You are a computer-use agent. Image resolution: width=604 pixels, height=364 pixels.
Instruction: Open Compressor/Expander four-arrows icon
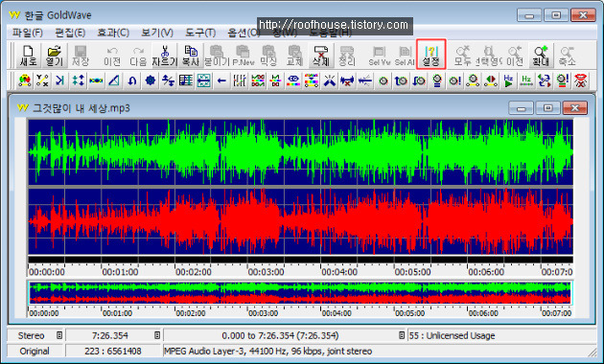point(79,80)
